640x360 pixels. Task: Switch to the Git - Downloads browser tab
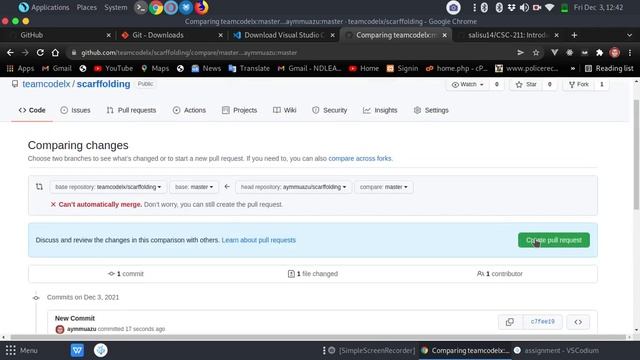click(171, 35)
